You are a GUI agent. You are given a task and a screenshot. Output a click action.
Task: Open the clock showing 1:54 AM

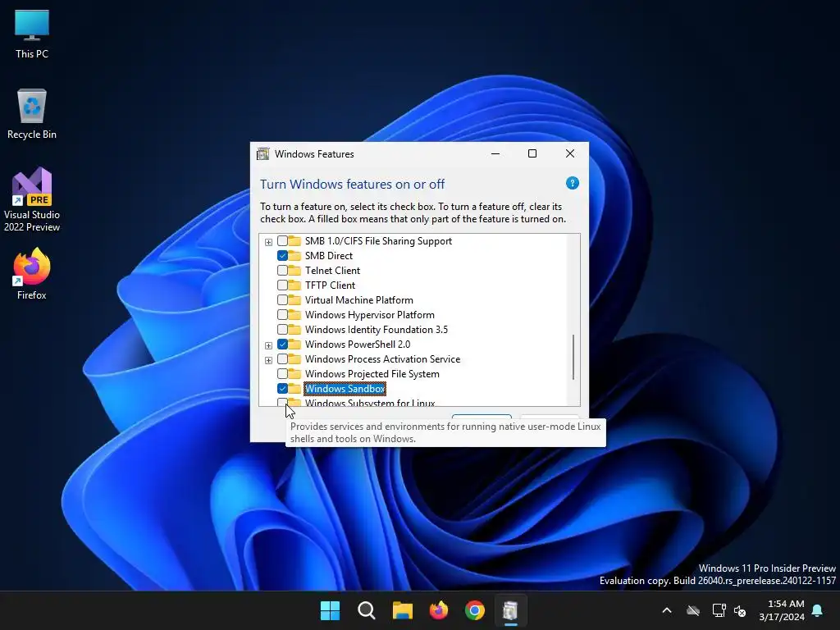pos(782,610)
